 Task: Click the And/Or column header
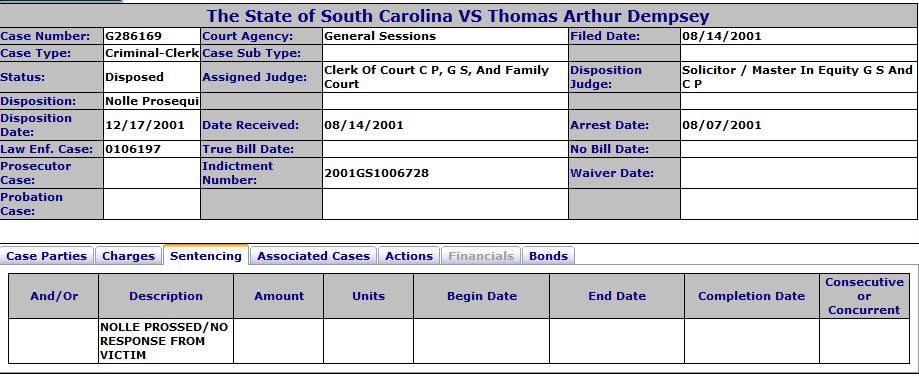tap(54, 296)
